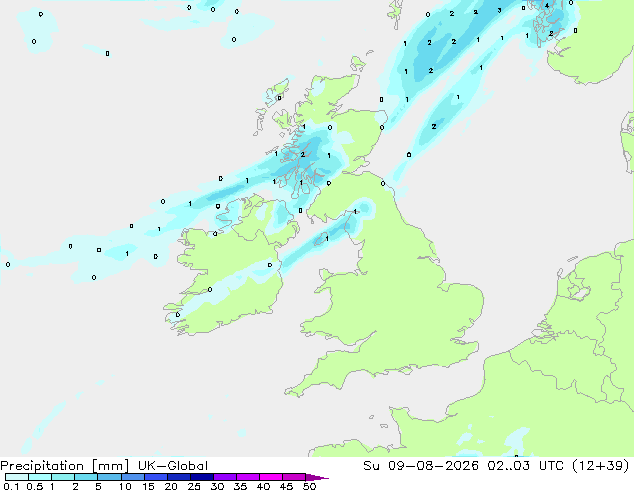634x490 pixels.
Task: Click the legend label '10'
Action: pyautogui.click(x=125, y=486)
